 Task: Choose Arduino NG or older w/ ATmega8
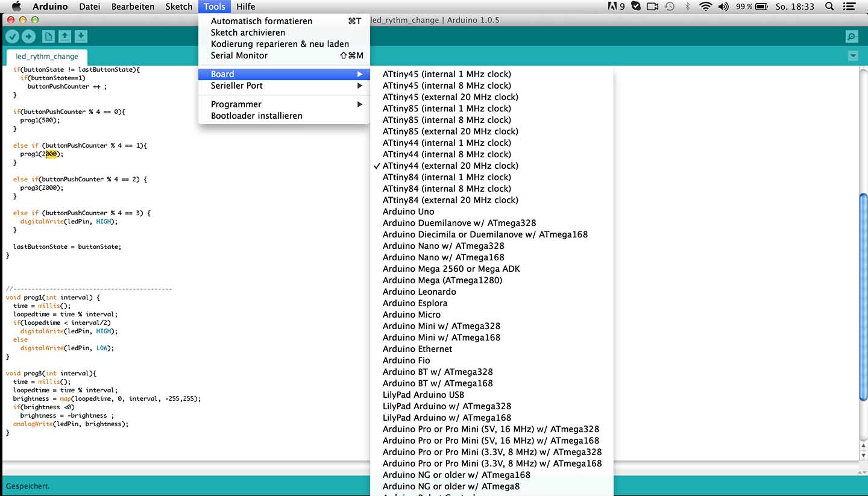492,486
